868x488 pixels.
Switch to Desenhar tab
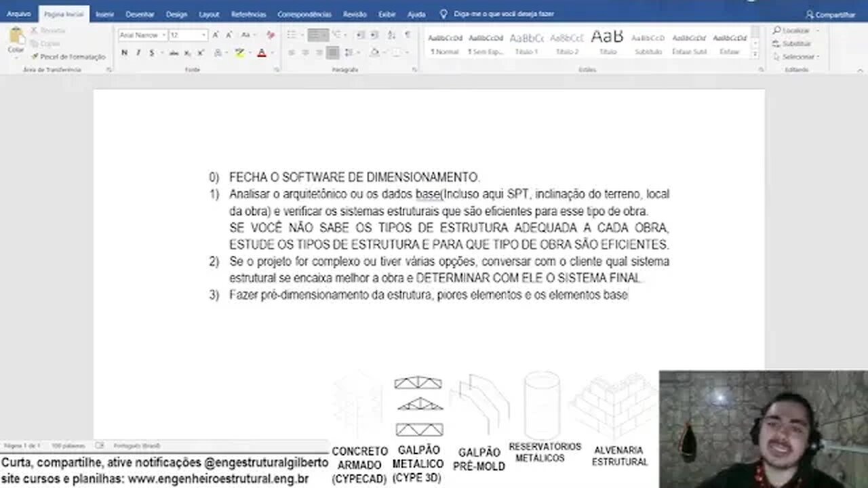pyautogui.click(x=140, y=14)
